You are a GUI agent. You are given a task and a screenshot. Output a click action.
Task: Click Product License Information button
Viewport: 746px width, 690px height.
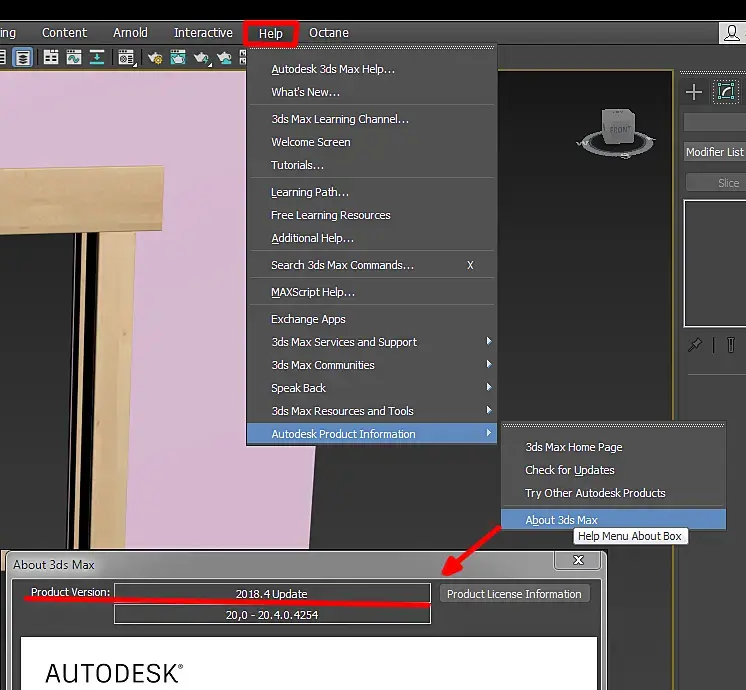coord(514,594)
